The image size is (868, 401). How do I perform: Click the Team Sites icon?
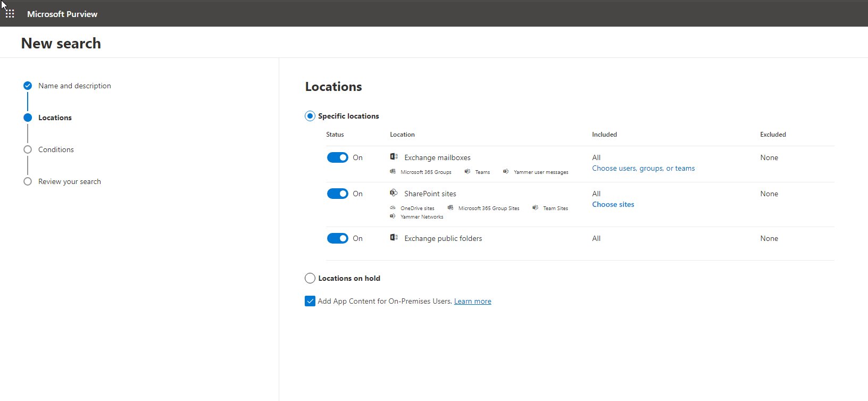point(535,208)
